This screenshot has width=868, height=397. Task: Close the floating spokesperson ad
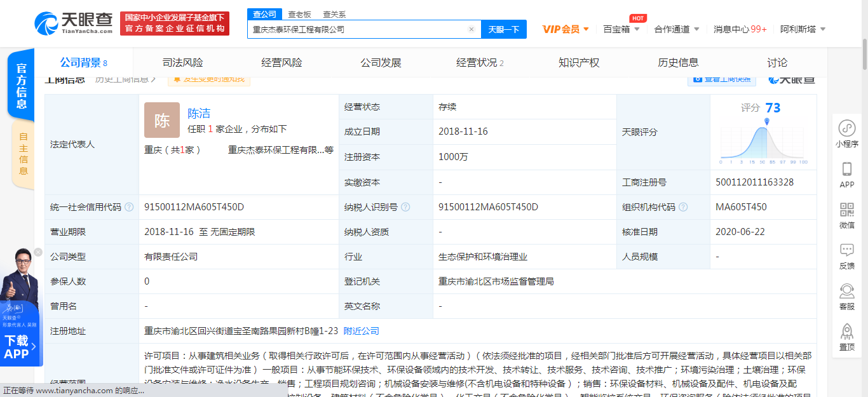(38, 252)
